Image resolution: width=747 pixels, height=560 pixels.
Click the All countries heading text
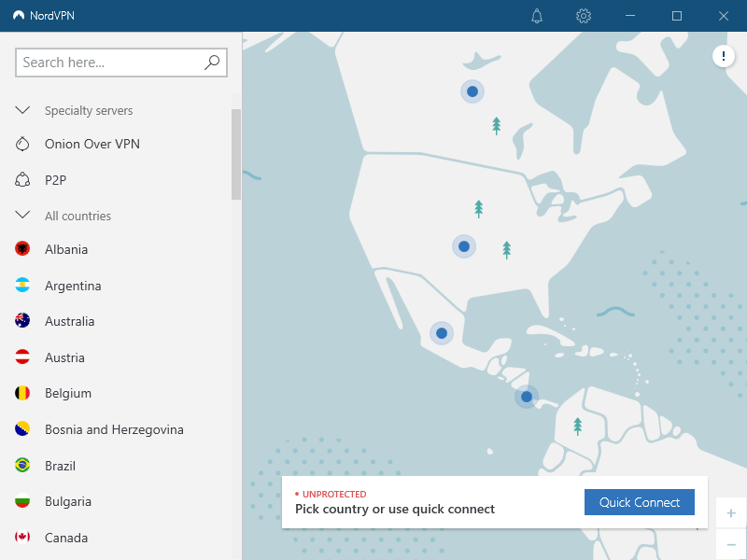[78, 216]
